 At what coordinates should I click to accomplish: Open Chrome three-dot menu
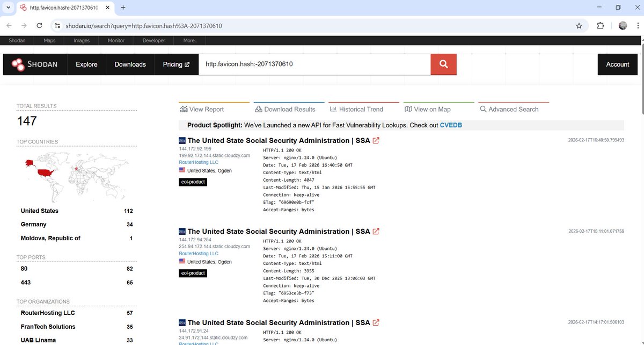pyautogui.click(x=638, y=25)
